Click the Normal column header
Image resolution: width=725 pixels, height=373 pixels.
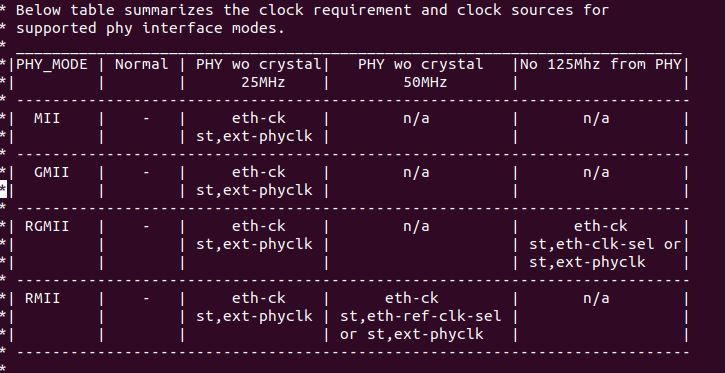[141, 64]
